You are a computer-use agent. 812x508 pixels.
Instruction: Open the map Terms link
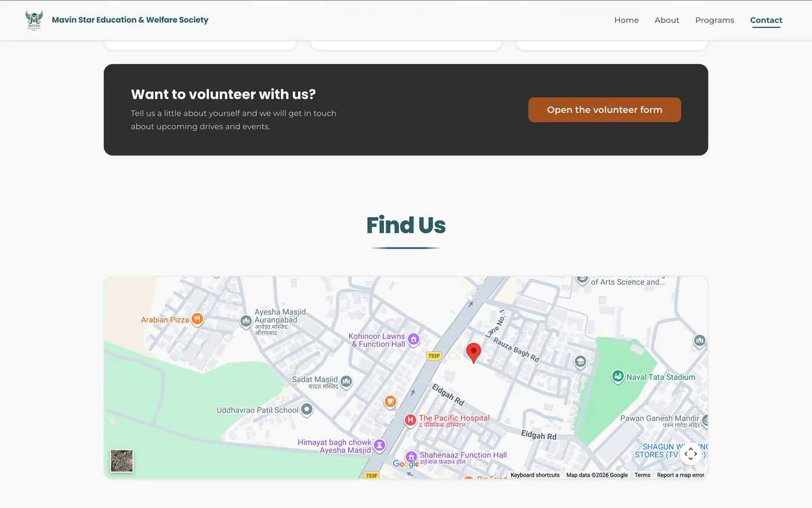(x=642, y=475)
